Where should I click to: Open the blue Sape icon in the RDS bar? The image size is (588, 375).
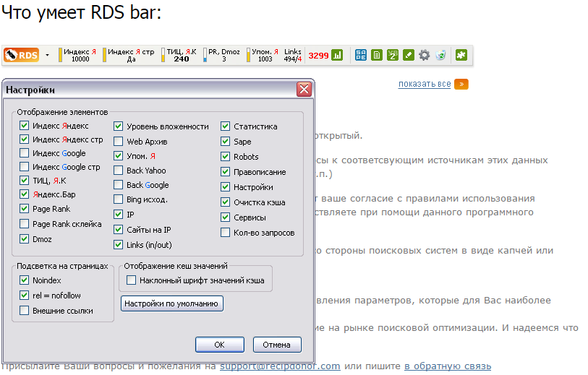tap(361, 55)
